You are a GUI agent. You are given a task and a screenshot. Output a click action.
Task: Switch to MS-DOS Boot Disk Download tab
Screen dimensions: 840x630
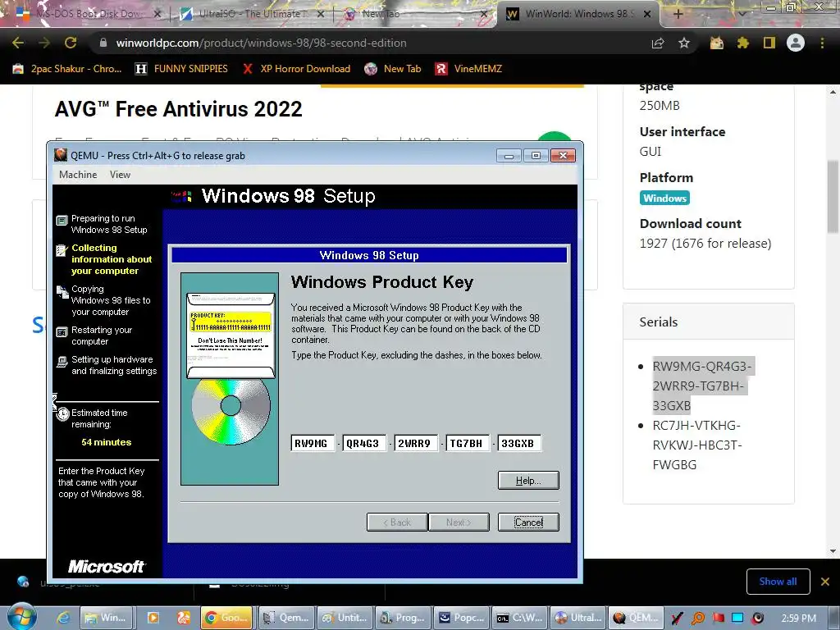(x=89, y=14)
